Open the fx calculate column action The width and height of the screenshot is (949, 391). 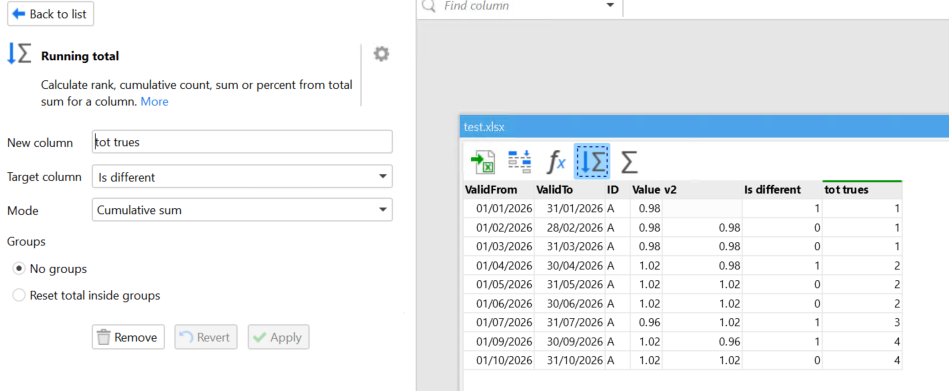[x=556, y=162]
